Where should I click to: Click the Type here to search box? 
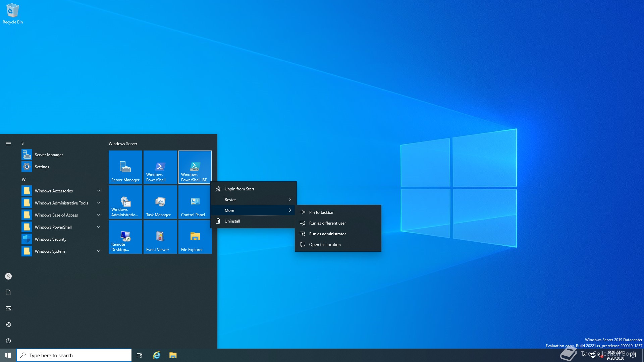(74, 355)
